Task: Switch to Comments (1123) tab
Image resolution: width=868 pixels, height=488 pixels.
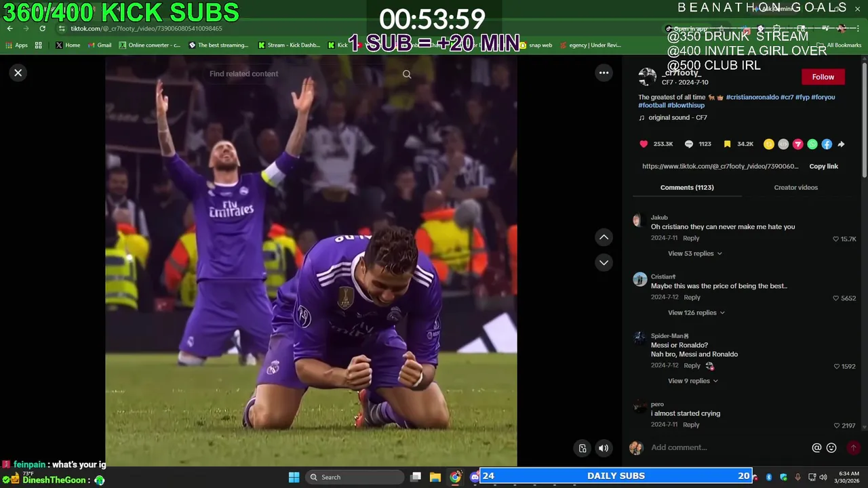Action: click(687, 187)
